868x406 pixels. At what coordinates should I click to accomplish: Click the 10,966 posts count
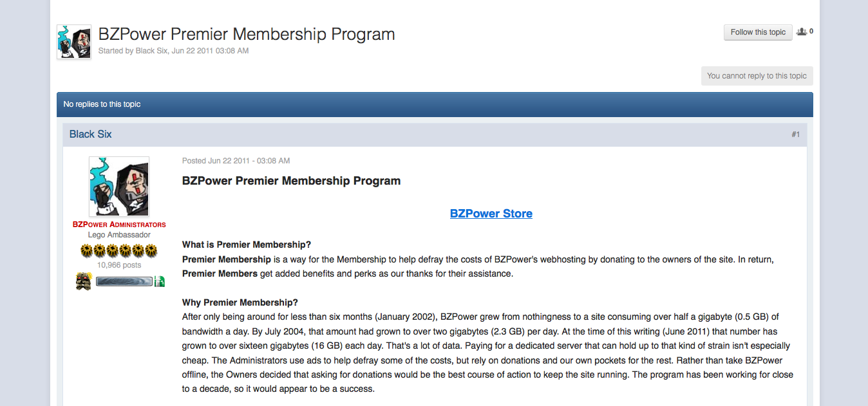(x=119, y=265)
